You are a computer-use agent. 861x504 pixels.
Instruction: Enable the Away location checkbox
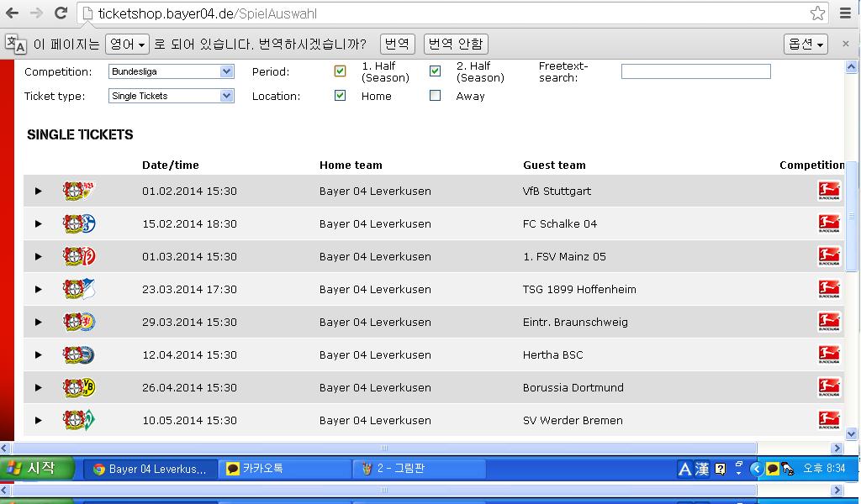tap(435, 96)
